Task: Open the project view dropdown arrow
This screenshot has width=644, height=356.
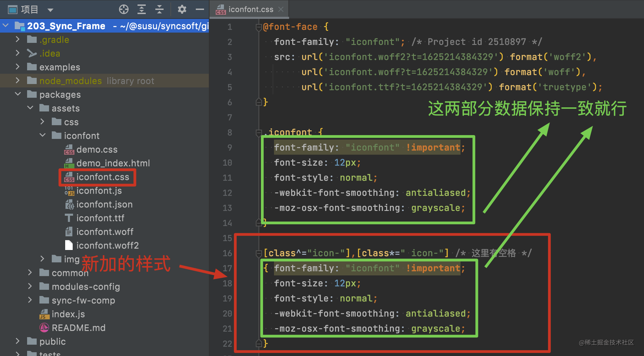Action: 50,10
